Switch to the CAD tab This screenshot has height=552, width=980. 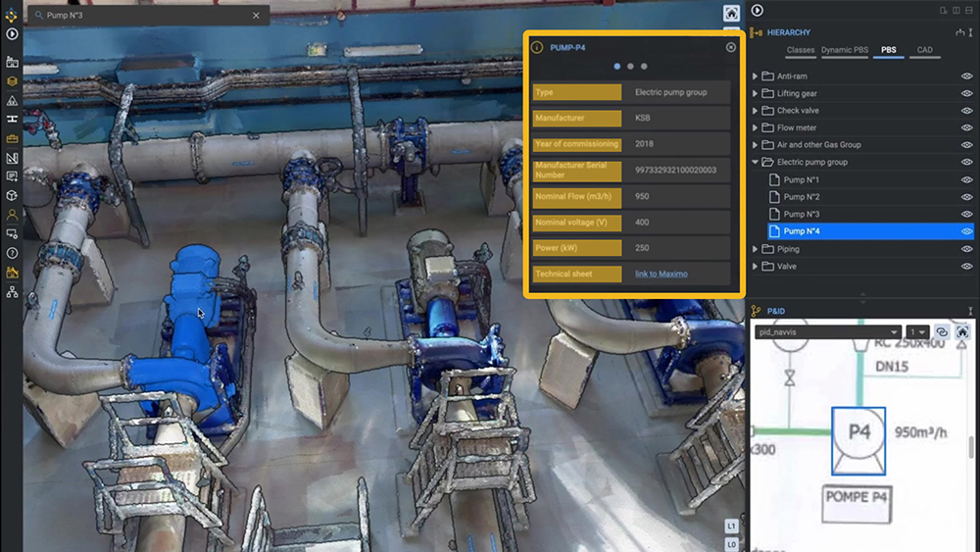(x=924, y=50)
